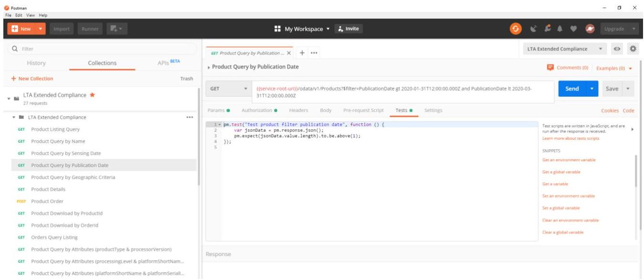Open the File menu

[x=9, y=15]
